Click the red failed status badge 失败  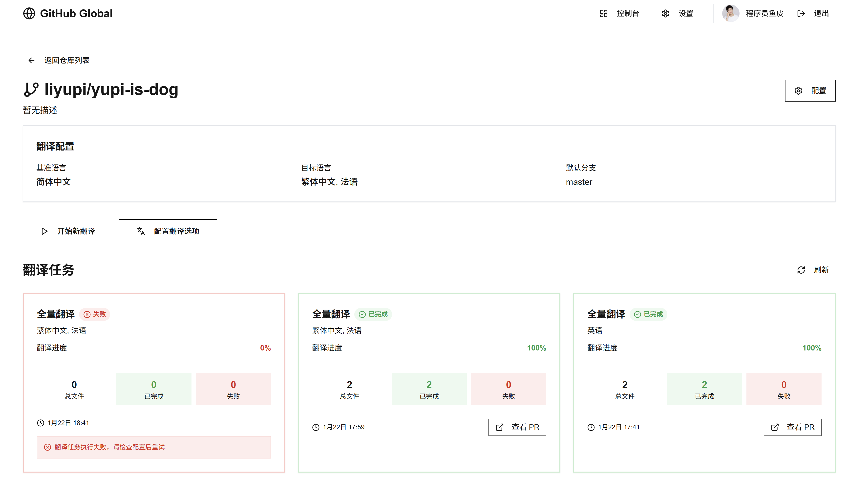point(95,314)
